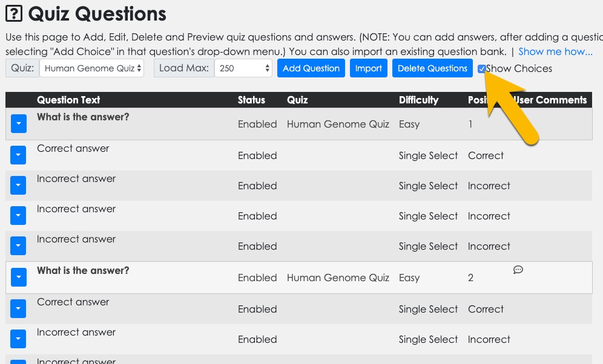The width and height of the screenshot is (603, 364).
Task: Open the dropdown menu for the first question
Action: (18, 123)
